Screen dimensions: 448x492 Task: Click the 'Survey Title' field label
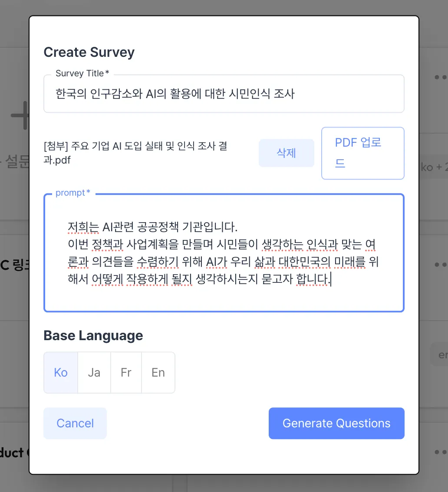[82, 73]
